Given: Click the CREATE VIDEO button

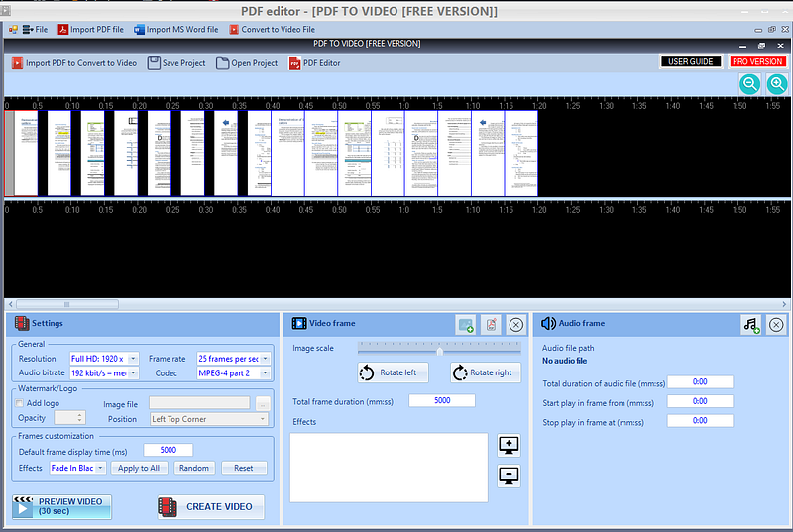Looking at the screenshot, I should (x=210, y=507).
